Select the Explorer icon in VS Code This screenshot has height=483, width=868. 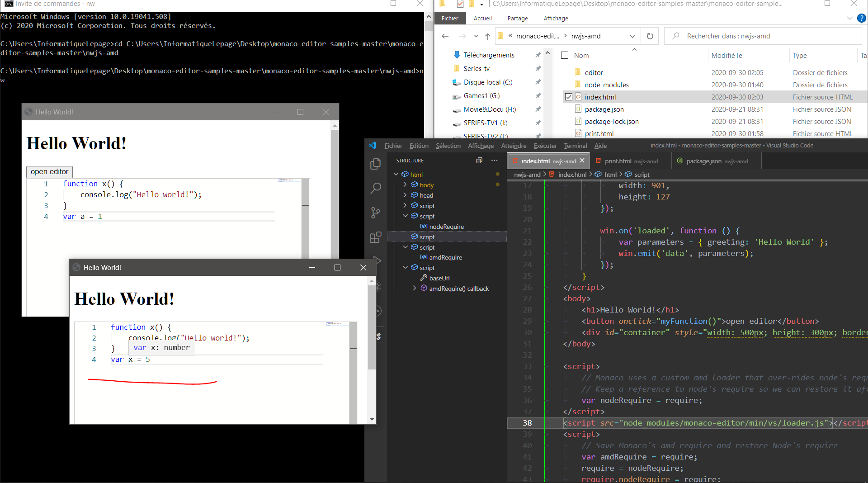[375, 164]
